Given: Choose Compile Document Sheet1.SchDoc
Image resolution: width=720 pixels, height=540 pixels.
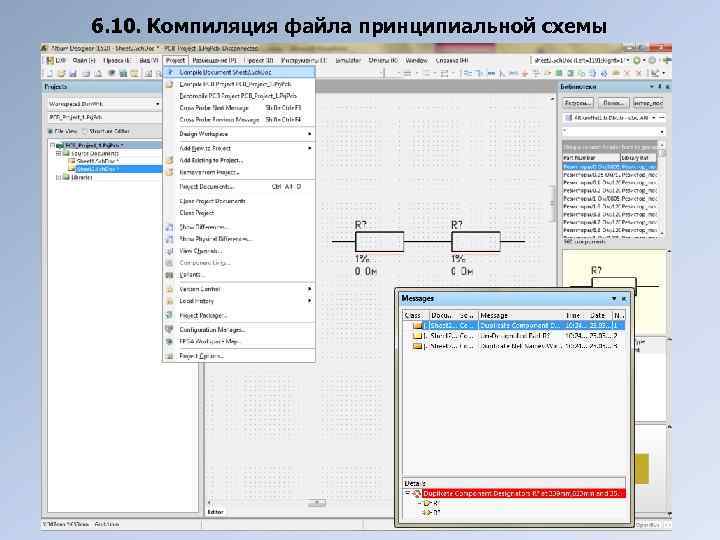Looking at the screenshot, I should point(239,72).
